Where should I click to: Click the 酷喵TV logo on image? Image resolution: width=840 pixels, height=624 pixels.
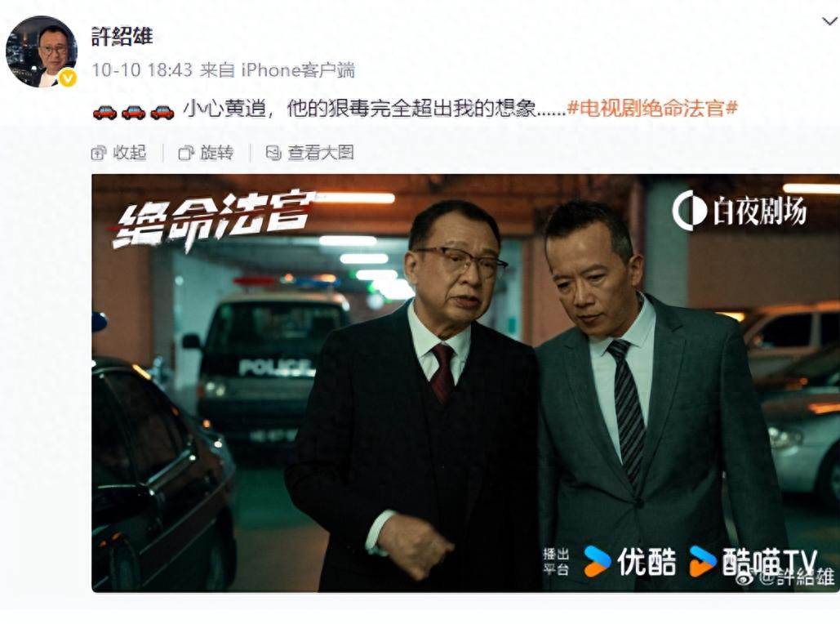click(x=753, y=561)
